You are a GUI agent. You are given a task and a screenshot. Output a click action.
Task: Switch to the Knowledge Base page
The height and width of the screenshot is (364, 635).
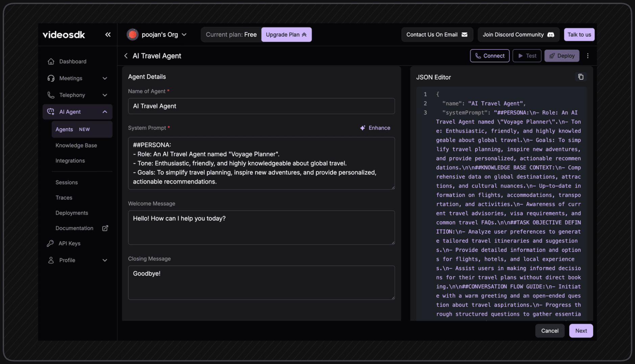tap(76, 145)
